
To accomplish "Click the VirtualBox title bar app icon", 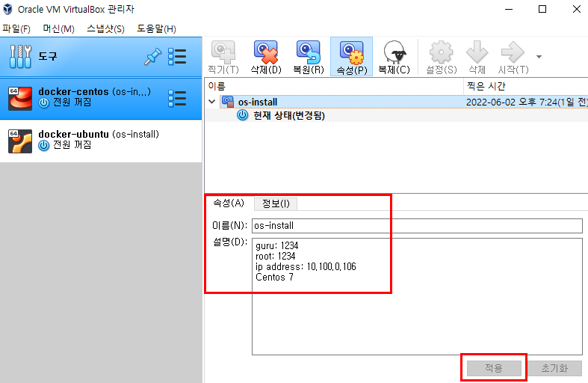I will (x=7, y=9).
